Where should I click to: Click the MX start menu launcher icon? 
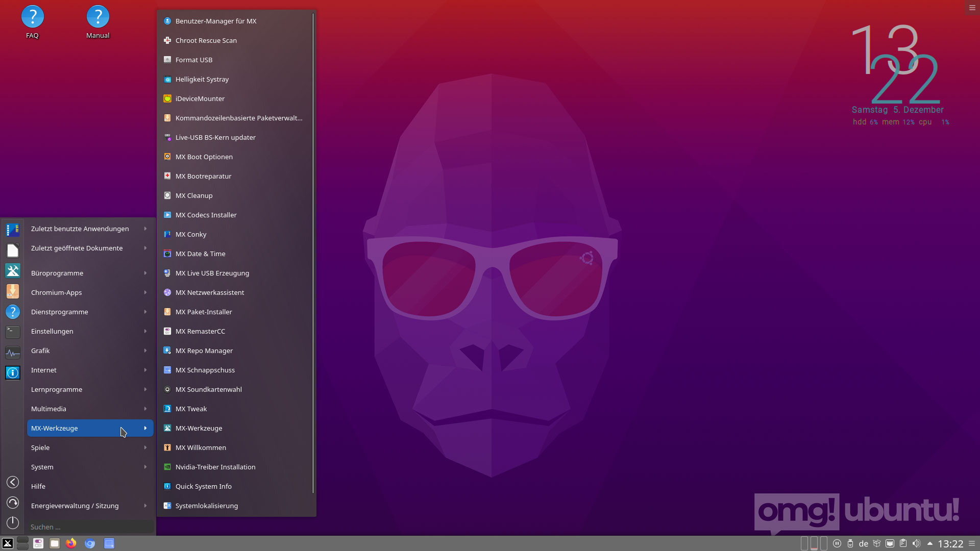pos(8,543)
